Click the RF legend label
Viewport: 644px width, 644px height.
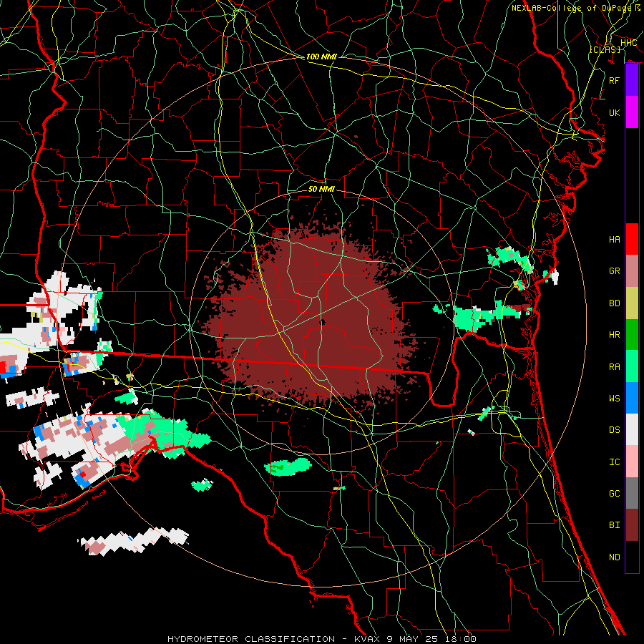[614, 80]
